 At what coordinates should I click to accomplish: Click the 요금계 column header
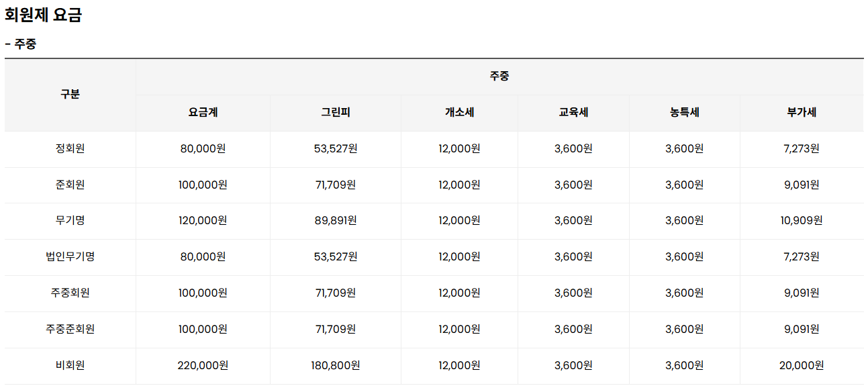pos(203,113)
